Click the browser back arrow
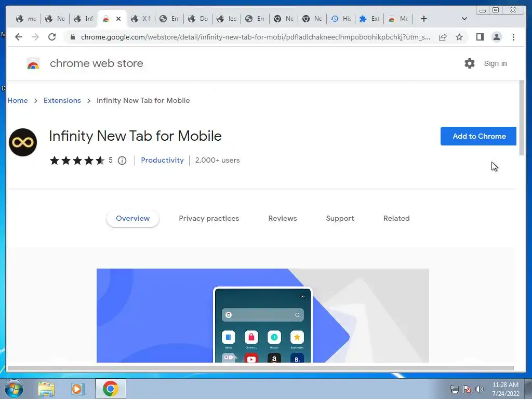The height and width of the screenshot is (399, 532). tap(19, 37)
